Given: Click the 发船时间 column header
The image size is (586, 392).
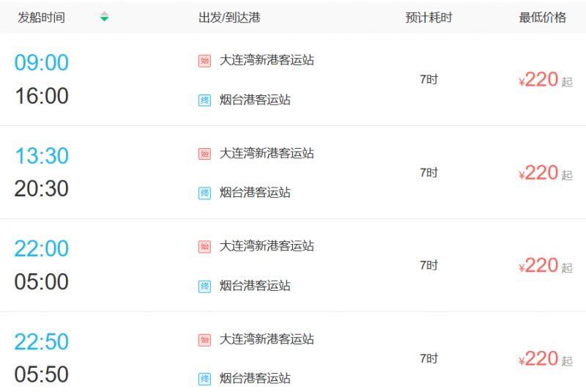Looking at the screenshot, I should pos(42,17).
